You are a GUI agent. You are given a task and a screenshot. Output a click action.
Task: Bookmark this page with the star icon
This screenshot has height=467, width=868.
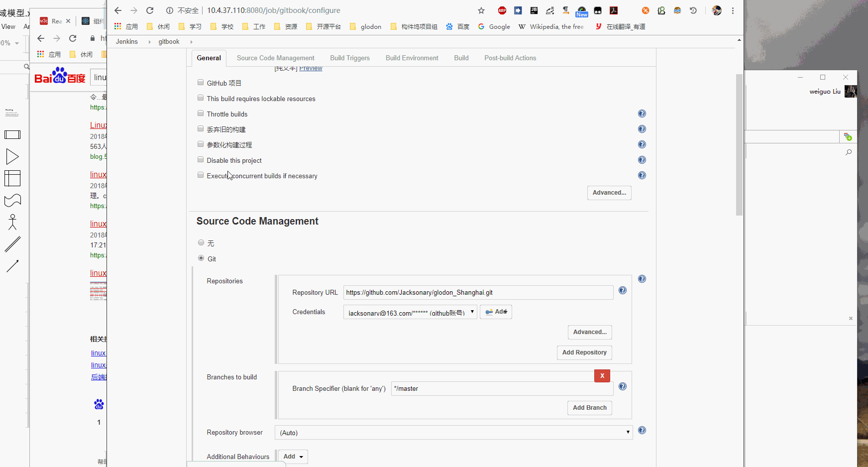pos(481,10)
